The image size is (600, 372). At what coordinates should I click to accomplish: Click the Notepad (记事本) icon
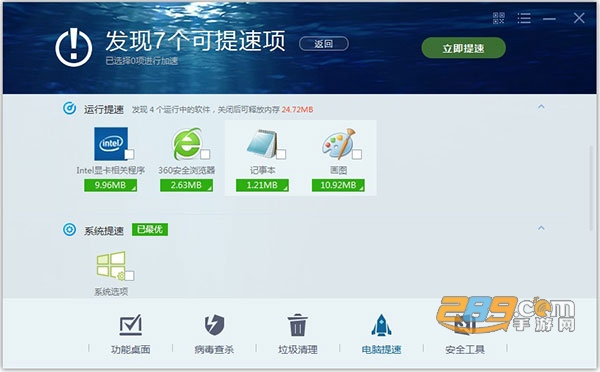click(x=262, y=144)
